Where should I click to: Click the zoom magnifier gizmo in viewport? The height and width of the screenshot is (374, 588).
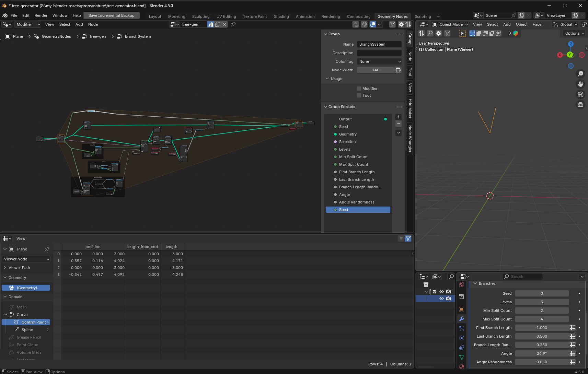pyautogui.click(x=580, y=74)
